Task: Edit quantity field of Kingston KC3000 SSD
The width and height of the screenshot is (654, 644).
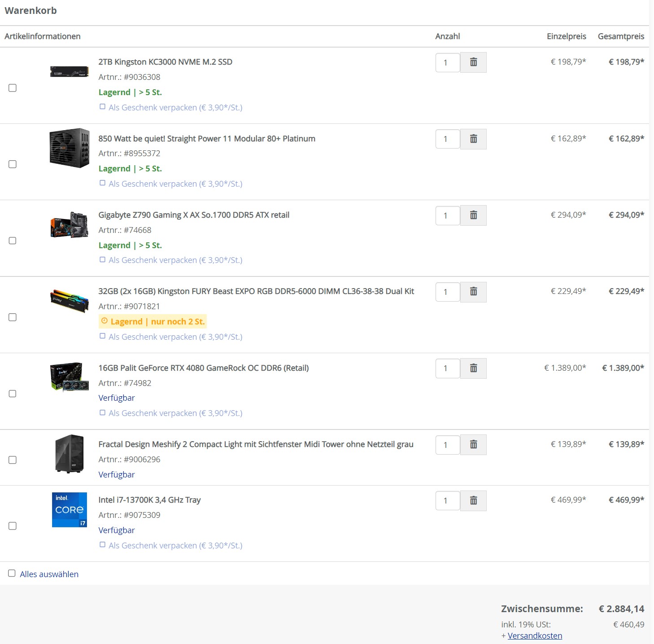Action: (448, 62)
